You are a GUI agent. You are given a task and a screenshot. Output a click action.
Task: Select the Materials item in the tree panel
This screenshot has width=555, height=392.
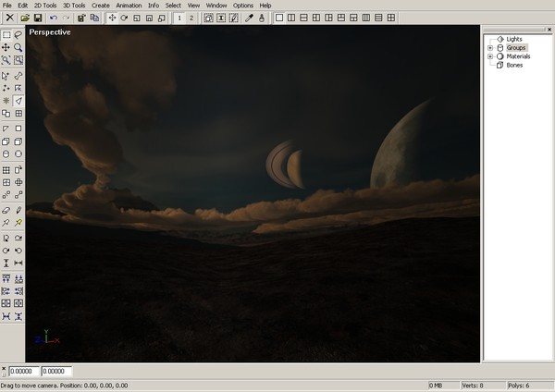(x=518, y=56)
